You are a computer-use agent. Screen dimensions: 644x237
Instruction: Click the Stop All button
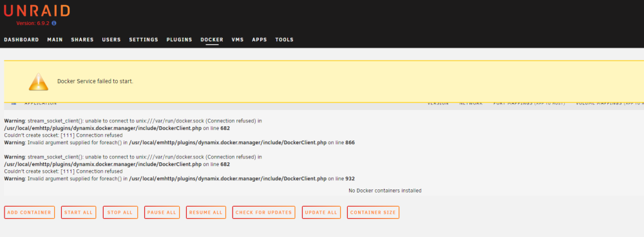(x=120, y=213)
